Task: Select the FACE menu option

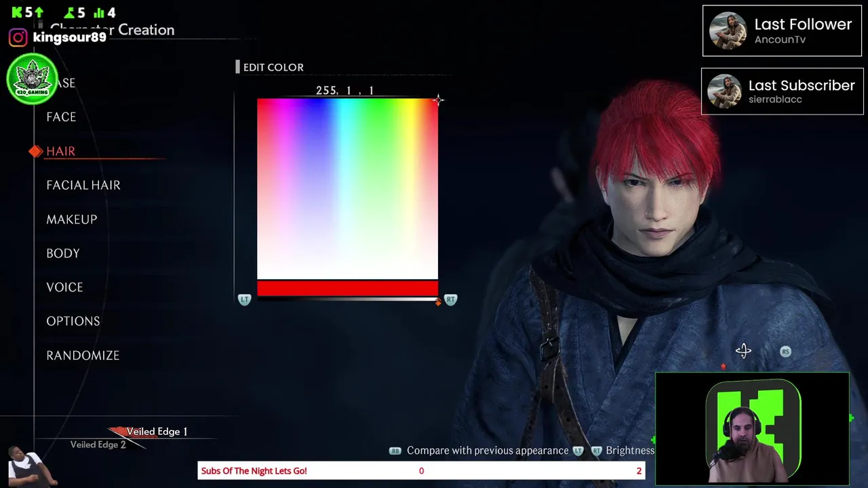Action: tap(61, 117)
